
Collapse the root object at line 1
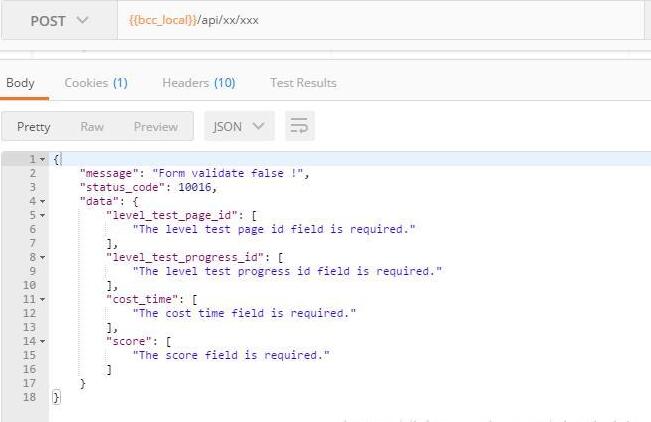point(42,160)
